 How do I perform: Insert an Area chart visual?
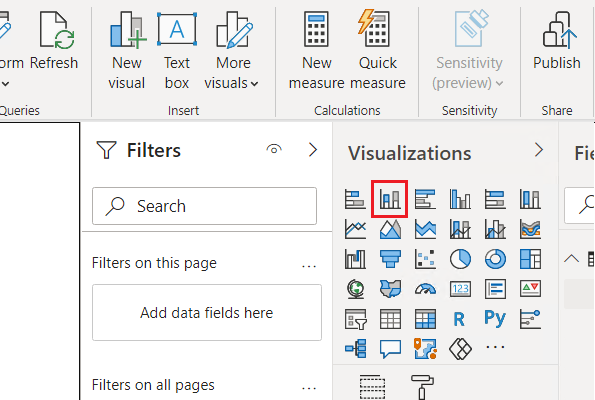(x=390, y=229)
